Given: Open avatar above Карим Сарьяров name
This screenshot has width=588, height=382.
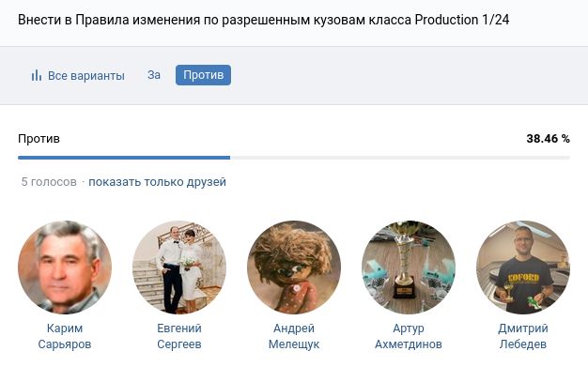Looking at the screenshot, I should 65,267.
